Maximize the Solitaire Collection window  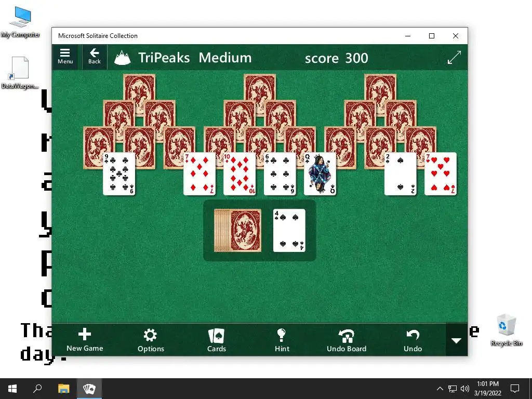pyautogui.click(x=432, y=36)
